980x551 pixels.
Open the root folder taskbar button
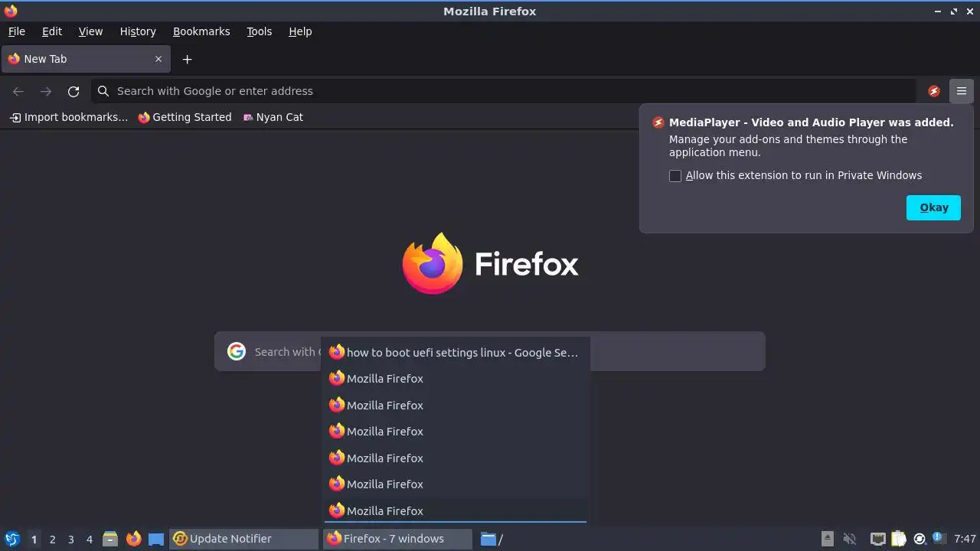coord(492,539)
